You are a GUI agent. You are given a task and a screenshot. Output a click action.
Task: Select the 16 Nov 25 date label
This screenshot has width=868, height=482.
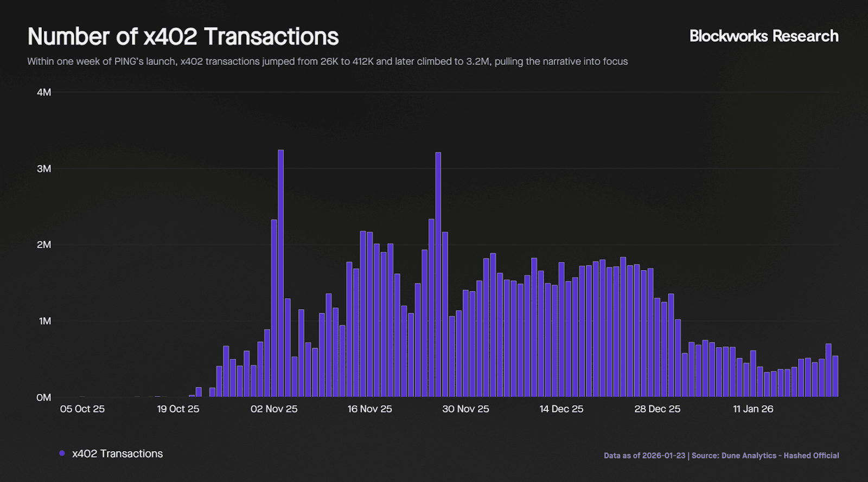(369, 409)
